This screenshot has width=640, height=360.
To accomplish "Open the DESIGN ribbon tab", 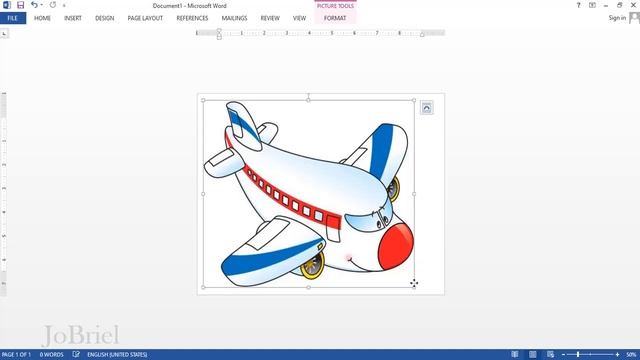I will coord(104,18).
